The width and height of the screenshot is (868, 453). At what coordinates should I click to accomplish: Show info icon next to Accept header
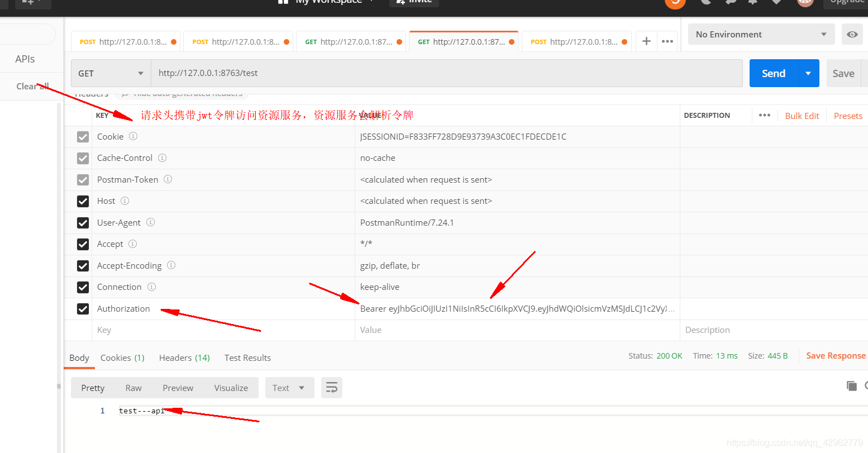(x=132, y=244)
